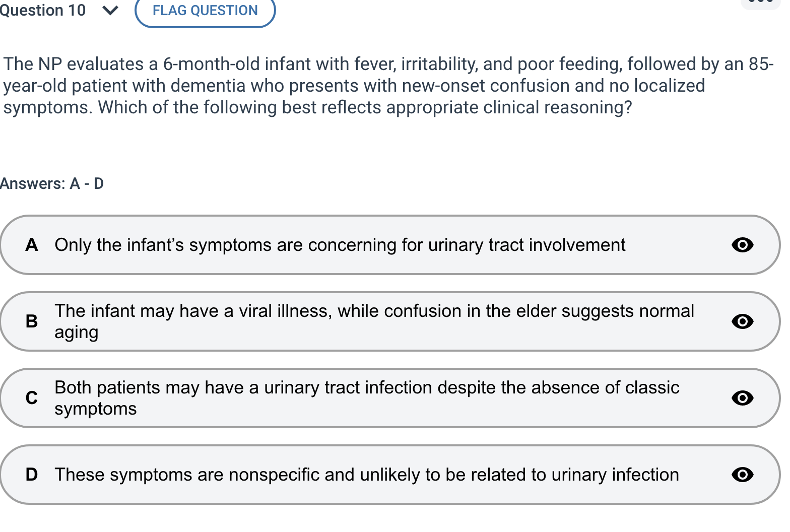Viewport: 790px width, 532px height.
Task: Click the letter B option label
Action: tap(32, 321)
